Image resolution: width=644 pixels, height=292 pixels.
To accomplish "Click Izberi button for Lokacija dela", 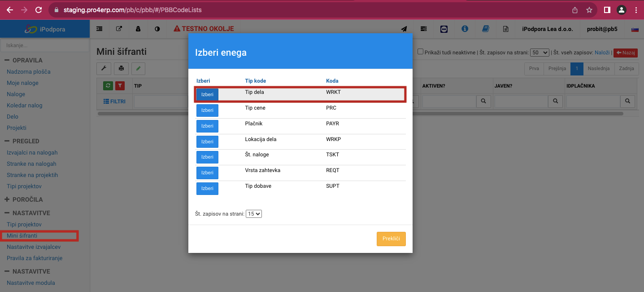I will 207,142.
